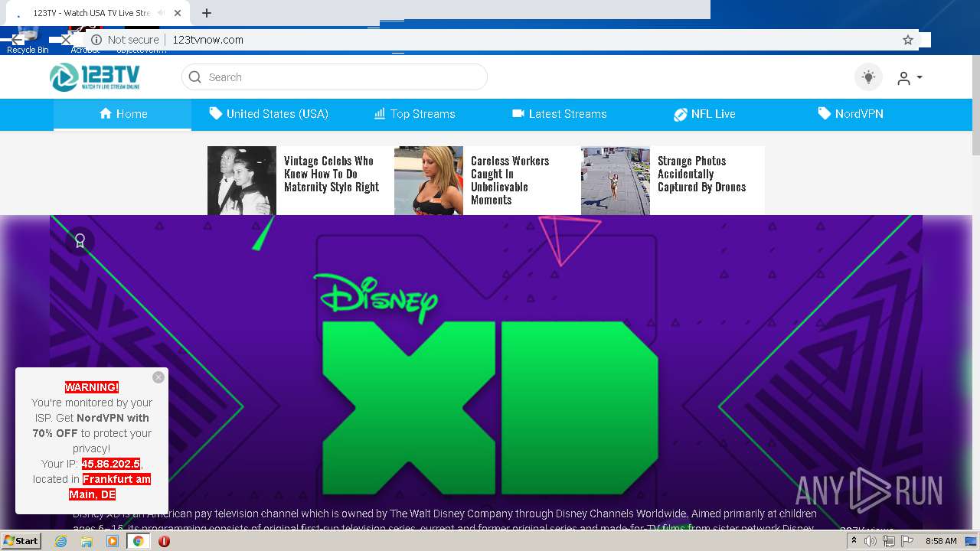Open volume control in system tray

(x=871, y=541)
